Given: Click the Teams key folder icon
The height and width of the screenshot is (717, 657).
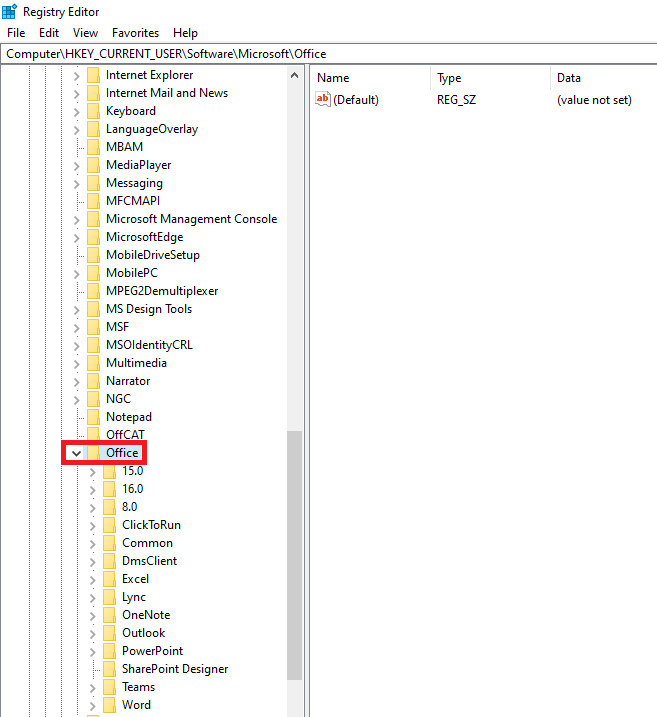Looking at the screenshot, I should coord(109,687).
